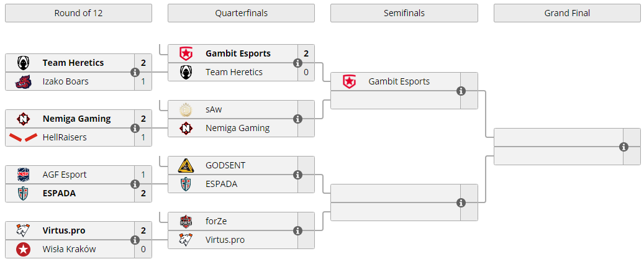This screenshot has width=644, height=264.
Task: Open match info for Heretics vs Izako Boars
Action: click(135, 72)
